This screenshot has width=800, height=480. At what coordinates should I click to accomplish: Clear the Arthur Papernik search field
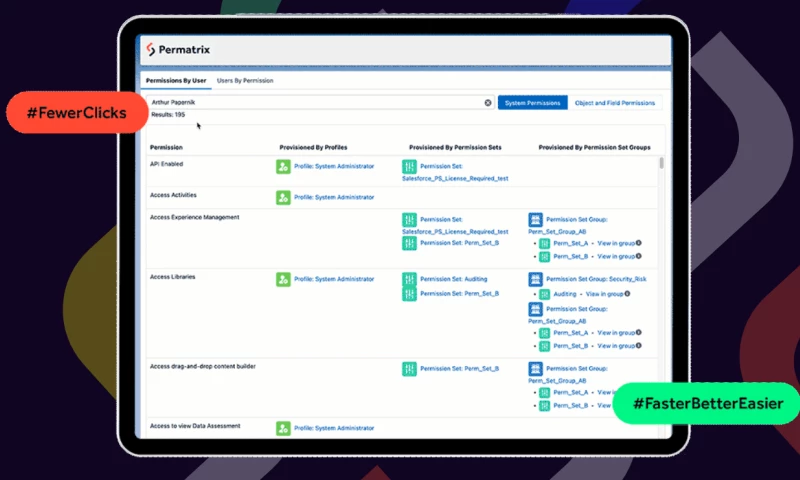point(488,103)
